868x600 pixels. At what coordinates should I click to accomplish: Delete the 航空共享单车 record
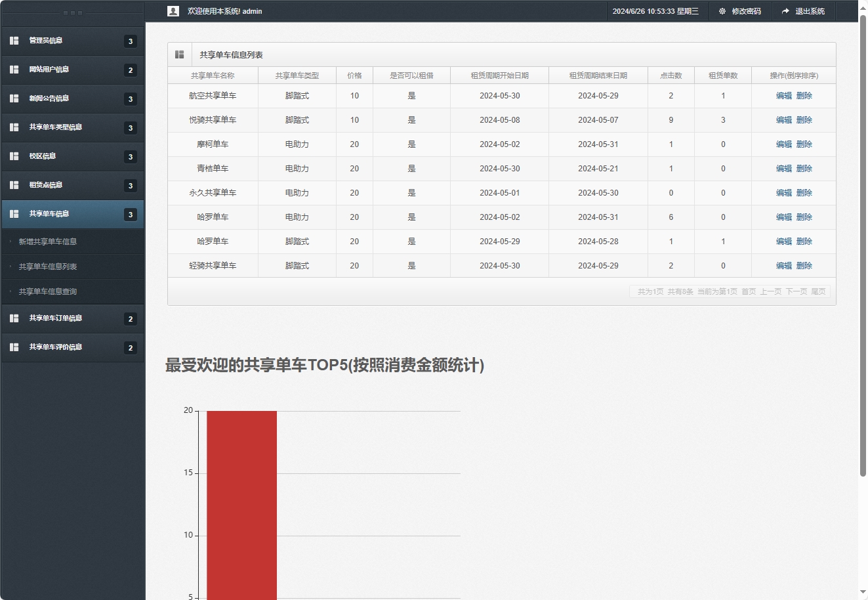point(804,95)
